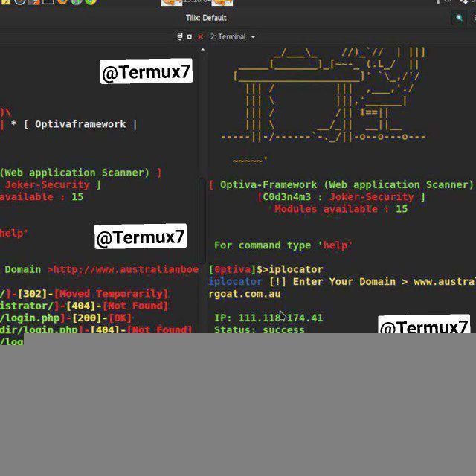Open the green browser panel icon

[x=91, y=2]
